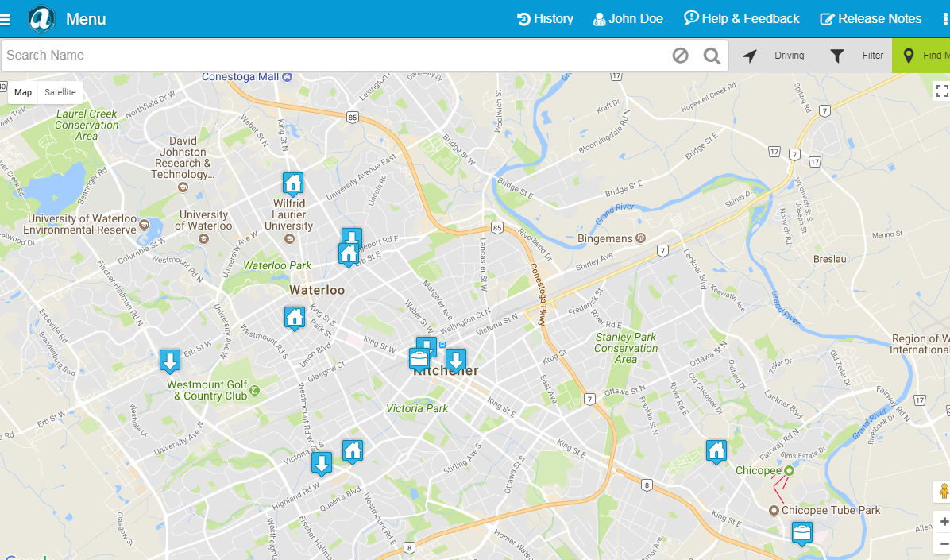The image size is (950, 560).
Task: Click Waterloo Park map label
Action: [277, 265]
